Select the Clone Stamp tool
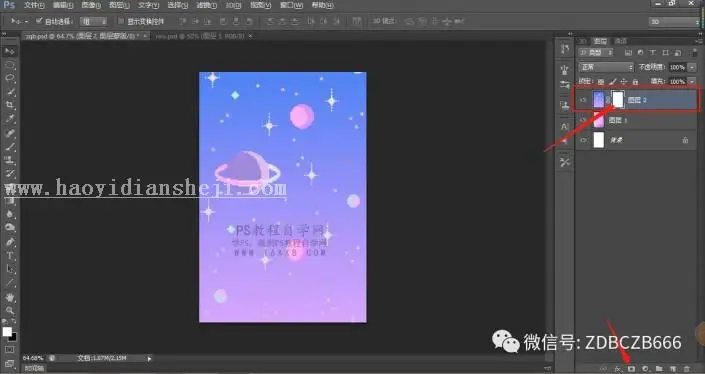The image size is (705, 374). coord(9,160)
